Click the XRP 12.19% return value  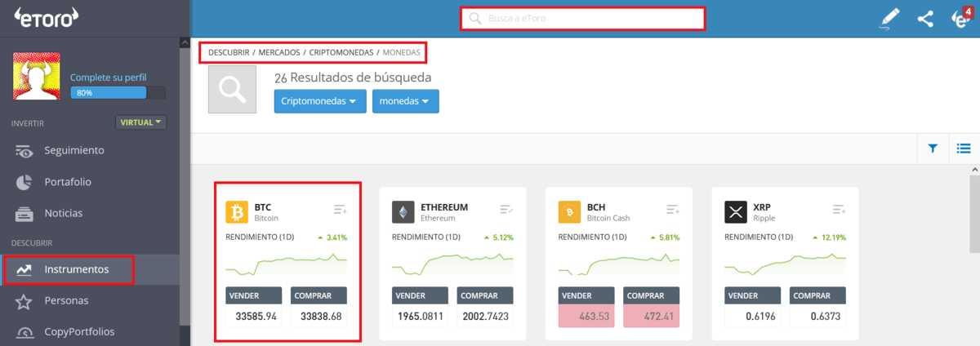(830, 237)
